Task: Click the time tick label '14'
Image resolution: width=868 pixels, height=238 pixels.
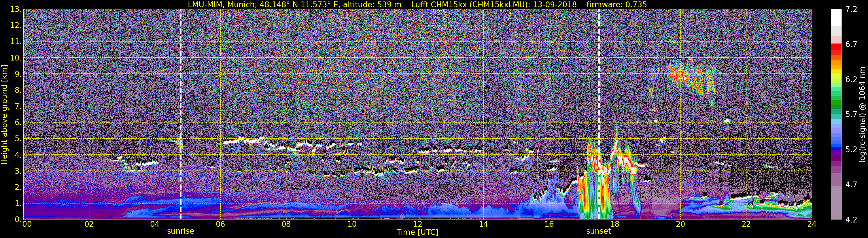Action: 483,224
